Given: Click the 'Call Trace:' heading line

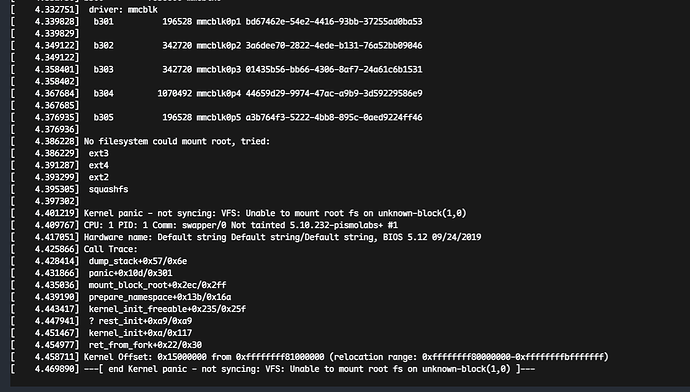Looking at the screenshot, I should pos(110,249).
